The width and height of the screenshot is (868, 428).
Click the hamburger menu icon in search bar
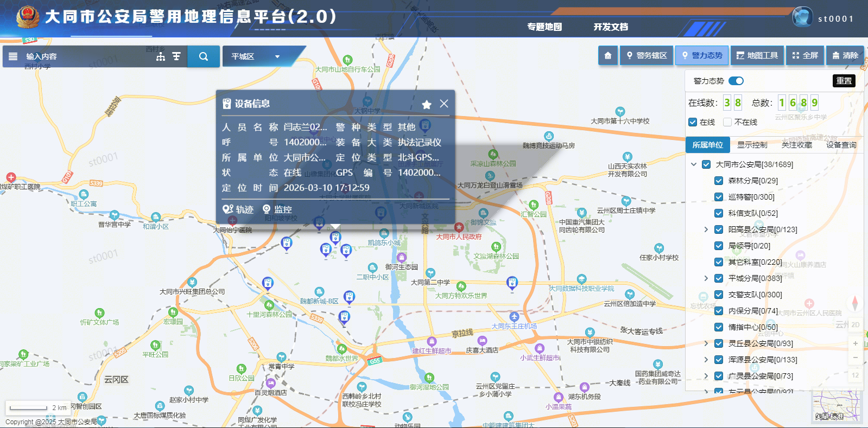coord(14,56)
